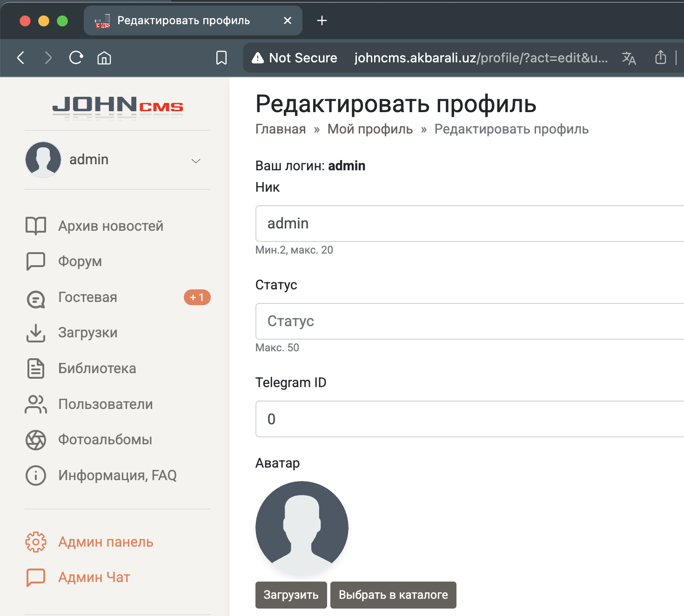Click the Загрузки download icon
This screenshot has height=616, width=684.
36,333
